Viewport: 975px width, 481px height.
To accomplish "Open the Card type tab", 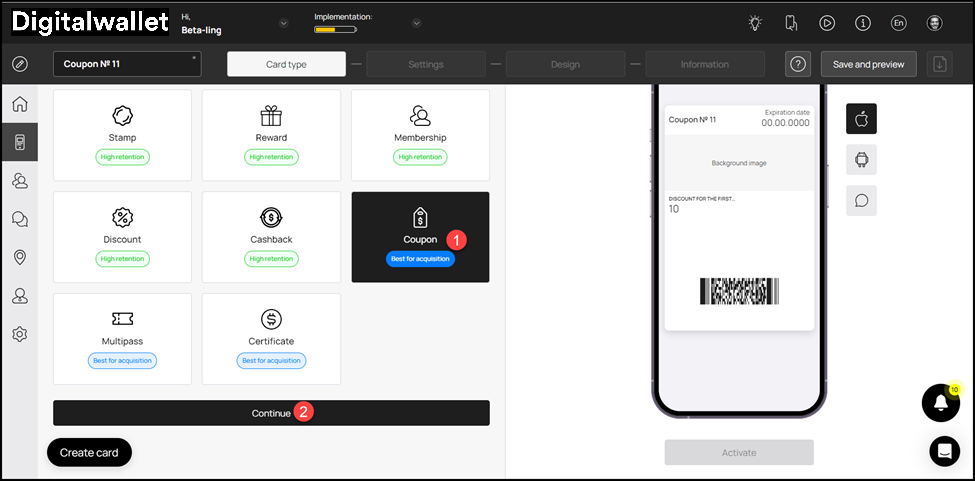I will pyautogui.click(x=286, y=64).
